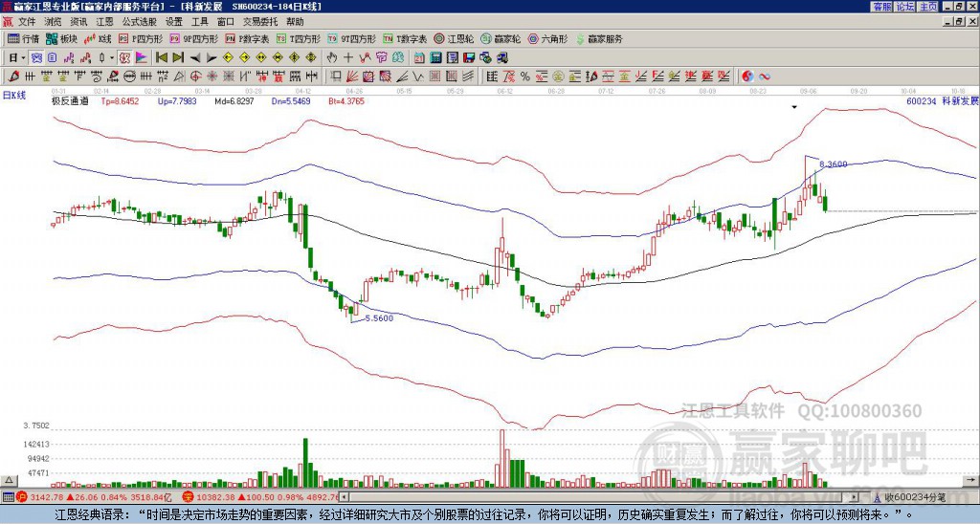Click the calendar date icon
The height and width of the screenshot is (524, 980).
[x=419, y=57]
